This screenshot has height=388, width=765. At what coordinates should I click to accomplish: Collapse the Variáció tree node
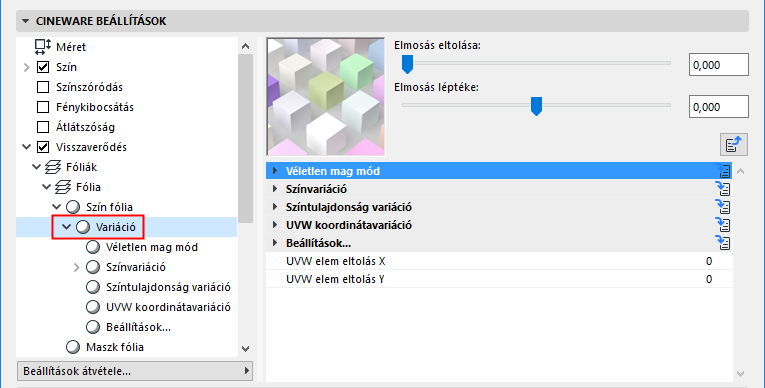(67, 227)
